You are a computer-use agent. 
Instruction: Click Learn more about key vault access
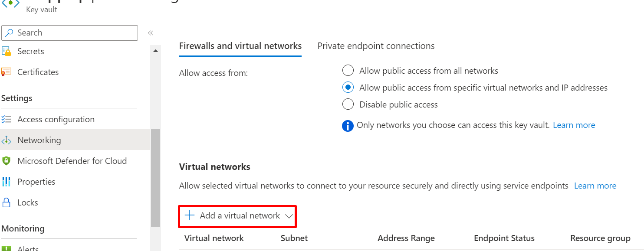[x=574, y=125]
